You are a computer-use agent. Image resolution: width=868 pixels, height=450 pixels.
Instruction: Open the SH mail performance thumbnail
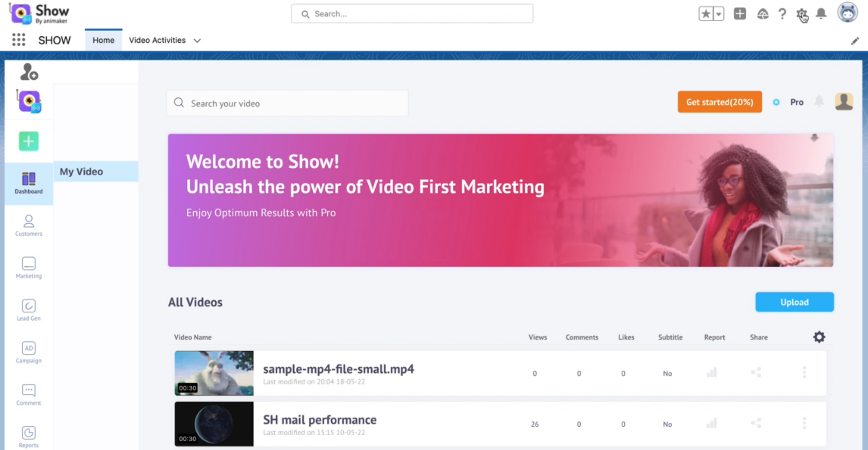[x=214, y=424]
